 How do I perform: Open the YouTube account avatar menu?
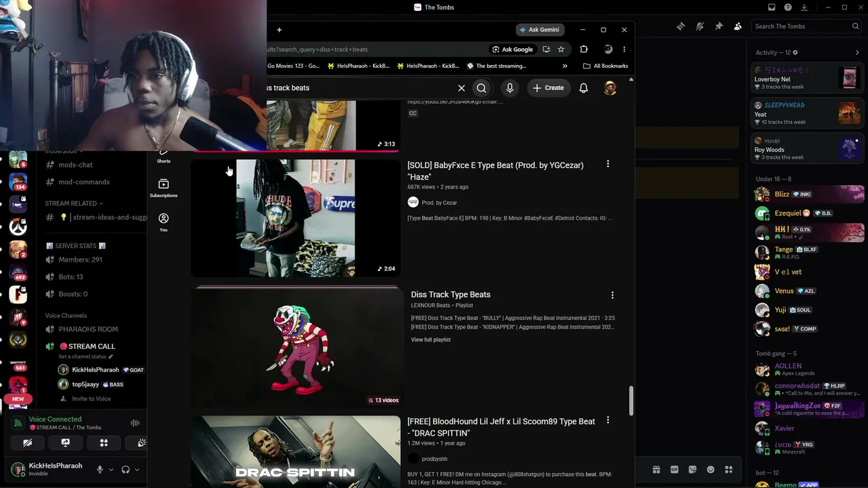(x=610, y=88)
